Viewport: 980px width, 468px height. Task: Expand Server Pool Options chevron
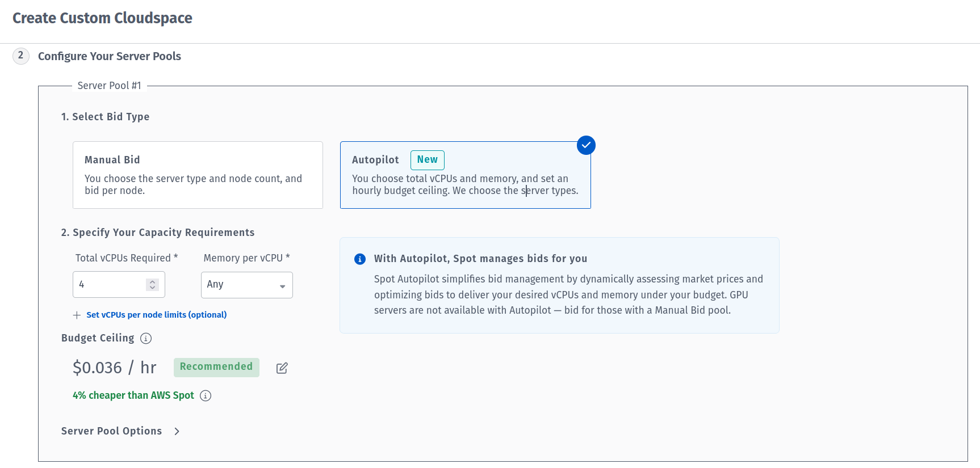point(177,432)
